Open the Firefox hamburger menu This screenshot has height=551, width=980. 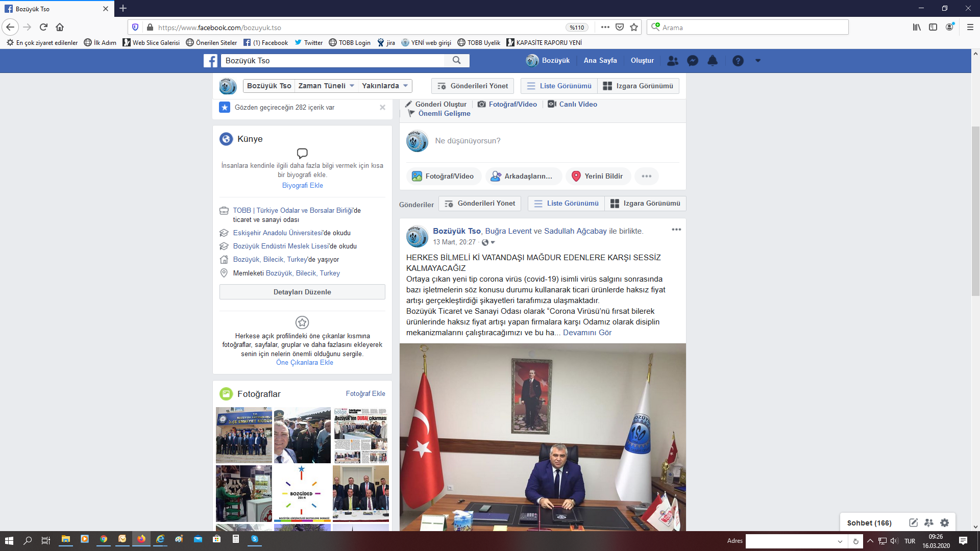[970, 28]
